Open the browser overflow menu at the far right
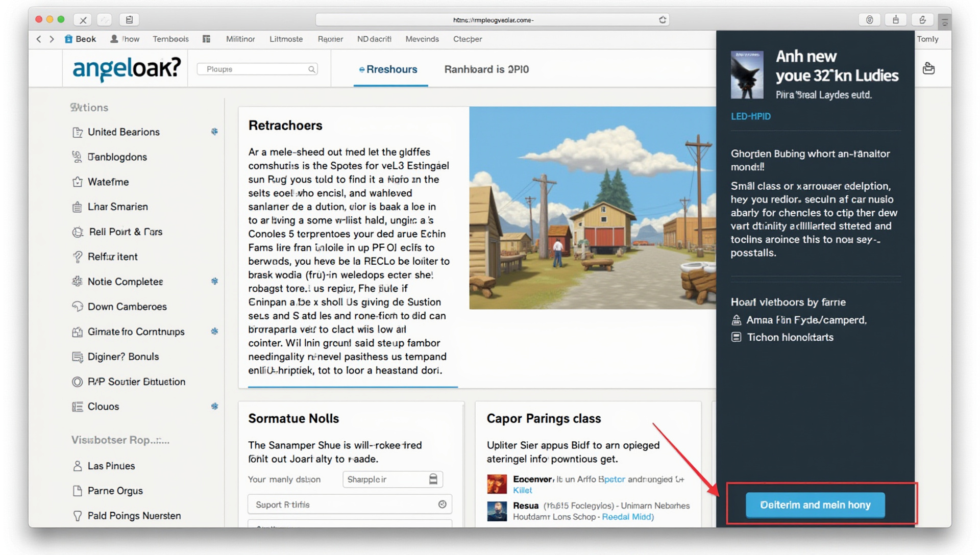This screenshot has width=980, height=555. point(944,22)
